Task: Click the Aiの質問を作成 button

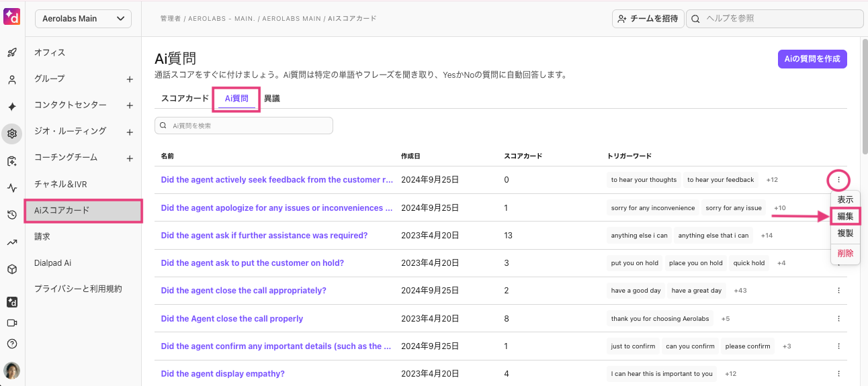Action: [812, 59]
